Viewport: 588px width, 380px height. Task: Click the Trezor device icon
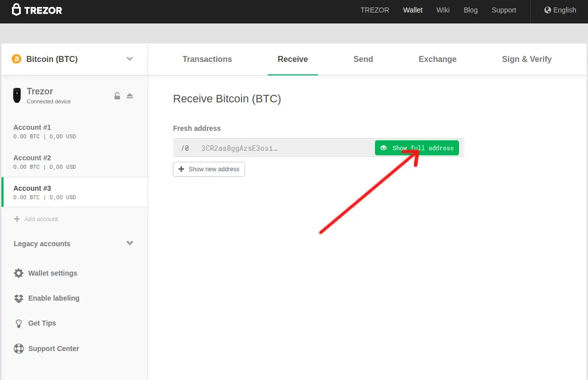coord(17,95)
